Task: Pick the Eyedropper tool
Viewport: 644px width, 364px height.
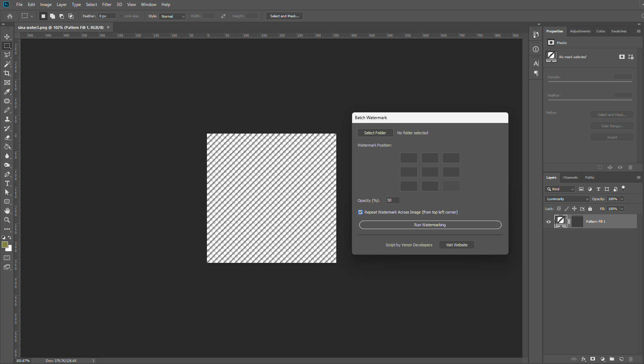Action: coord(7,92)
